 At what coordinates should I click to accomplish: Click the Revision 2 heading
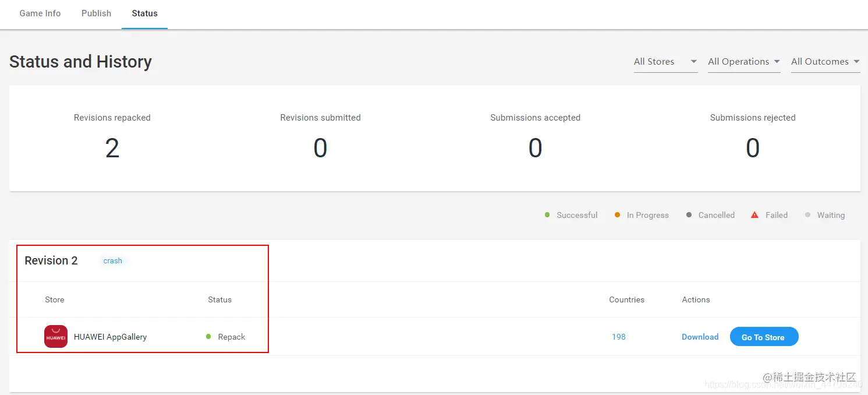(x=51, y=260)
